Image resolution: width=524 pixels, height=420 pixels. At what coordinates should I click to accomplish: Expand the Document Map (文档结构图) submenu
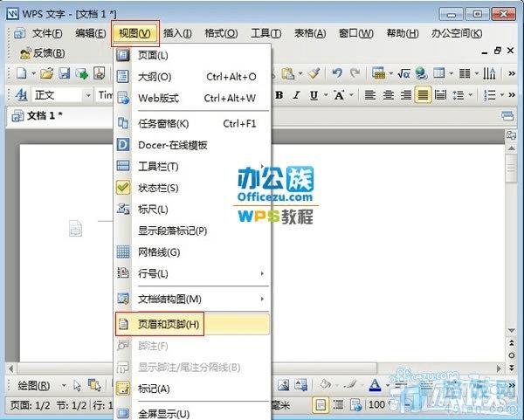(x=192, y=299)
